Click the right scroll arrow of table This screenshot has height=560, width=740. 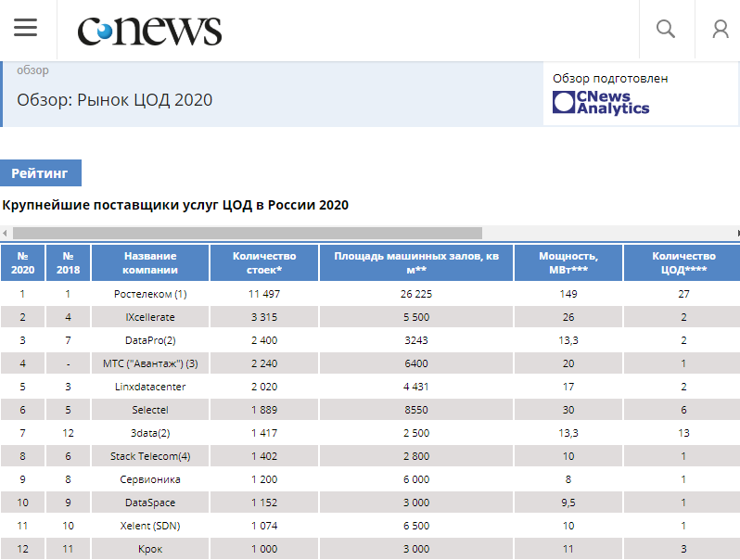pos(736,233)
